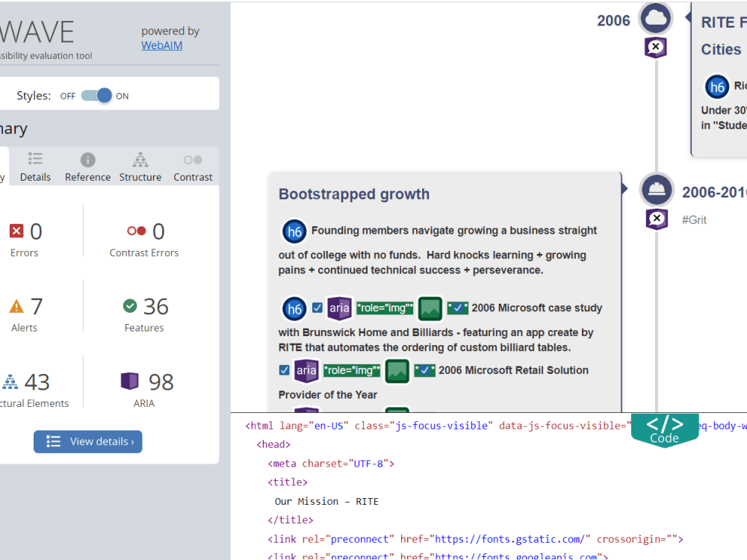Click the h6 icon in RITE Cities card
Viewport: 747px width, 560px height.
click(x=717, y=87)
